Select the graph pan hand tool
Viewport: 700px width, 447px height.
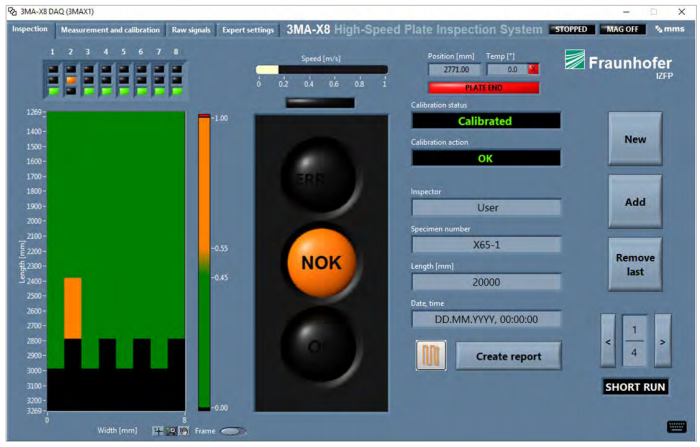183,431
